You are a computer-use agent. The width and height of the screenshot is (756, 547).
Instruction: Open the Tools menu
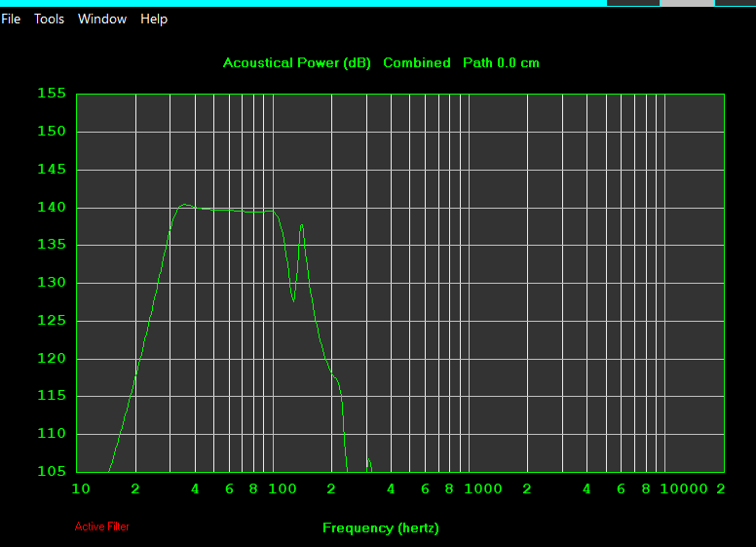coord(49,20)
